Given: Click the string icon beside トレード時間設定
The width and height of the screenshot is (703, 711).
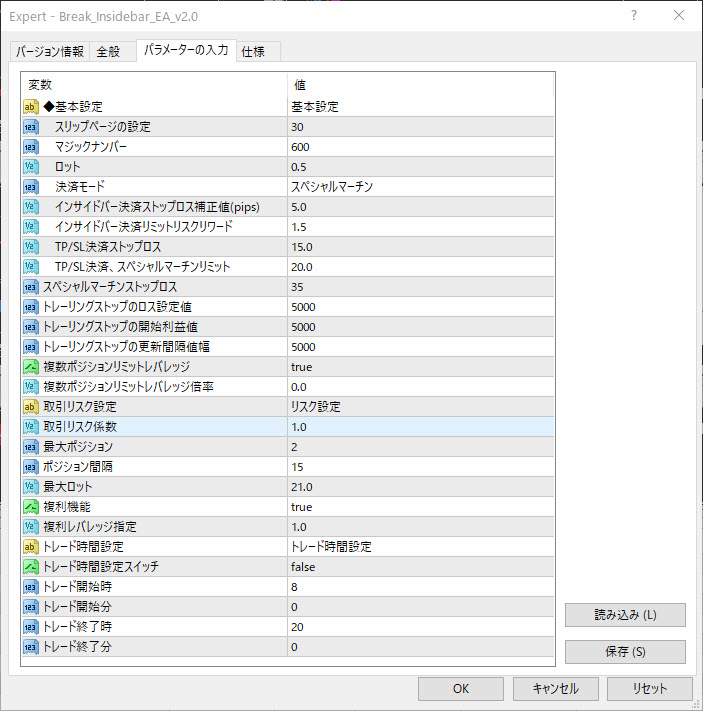Looking at the screenshot, I should 31,546.
